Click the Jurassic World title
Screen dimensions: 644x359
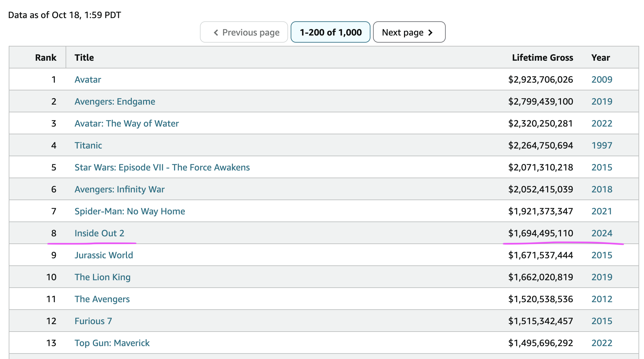[104, 255]
